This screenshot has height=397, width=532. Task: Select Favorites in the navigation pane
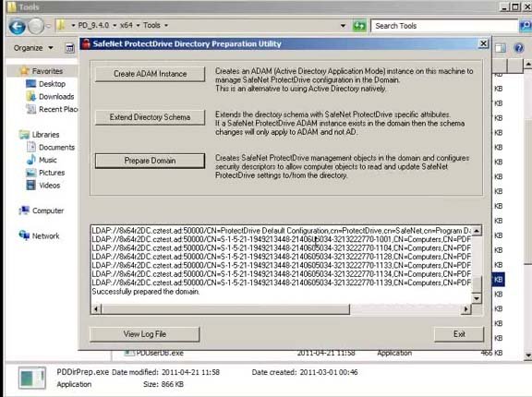[47, 71]
